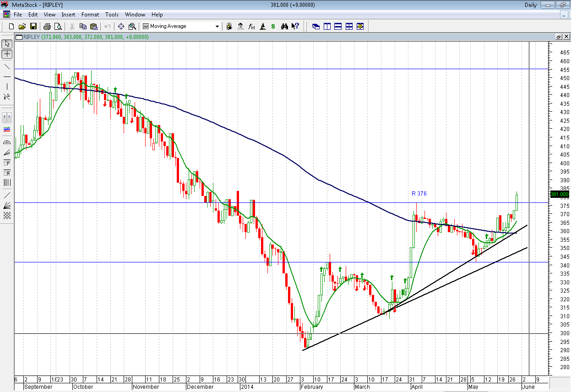Click the System Tester icon
Image resolution: width=571 pixels, height=392 pixels.
pos(240,27)
